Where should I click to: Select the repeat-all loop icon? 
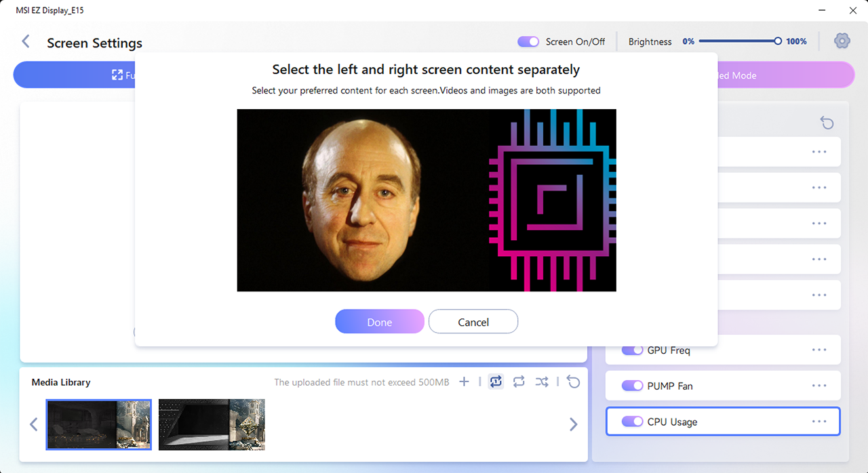(519, 382)
